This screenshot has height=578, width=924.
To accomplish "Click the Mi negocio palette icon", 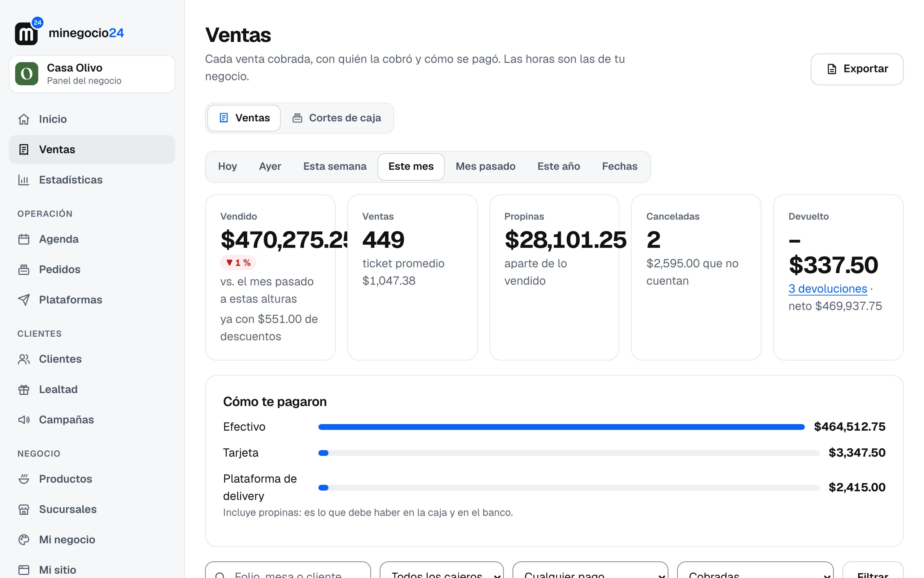I will tap(24, 540).
